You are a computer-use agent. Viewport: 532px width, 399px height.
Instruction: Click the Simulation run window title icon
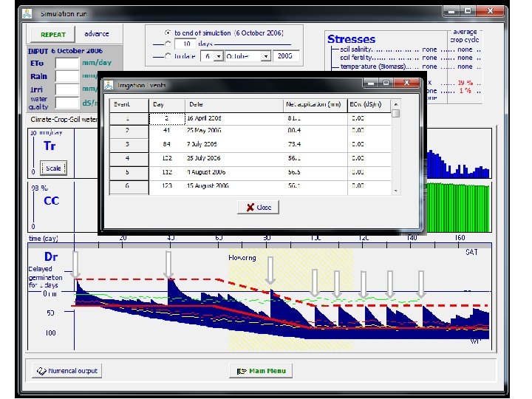(28, 13)
